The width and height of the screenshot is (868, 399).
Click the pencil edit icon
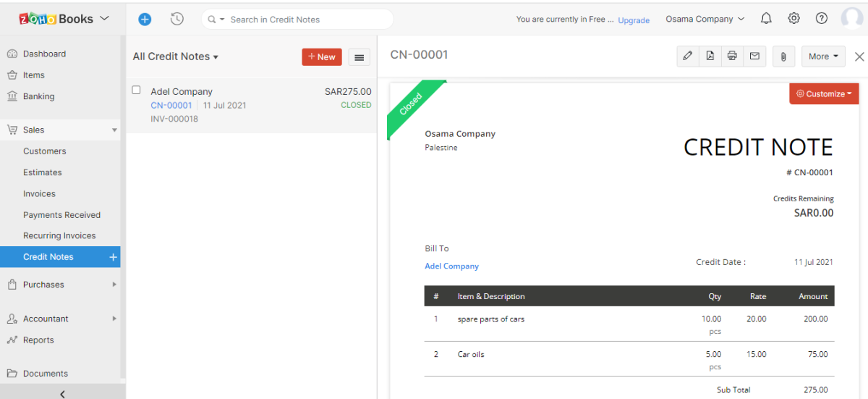[x=688, y=56]
